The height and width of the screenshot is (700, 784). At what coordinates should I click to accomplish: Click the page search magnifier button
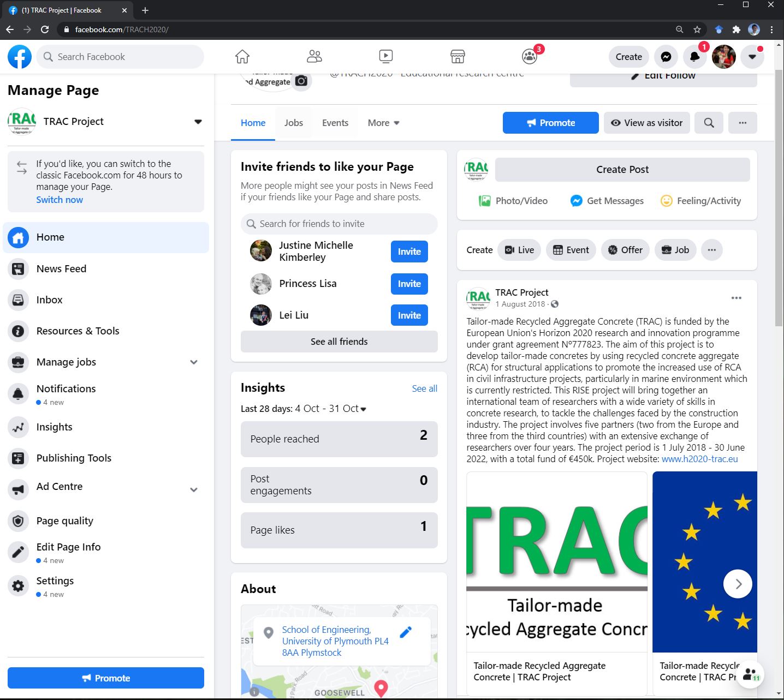tap(709, 123)
